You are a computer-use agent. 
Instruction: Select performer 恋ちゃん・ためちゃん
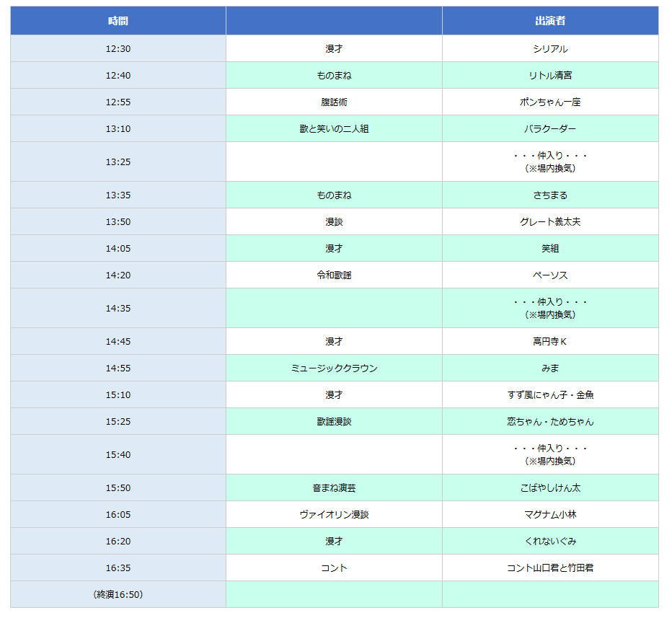pyautogui.click(x=550, y=421)
